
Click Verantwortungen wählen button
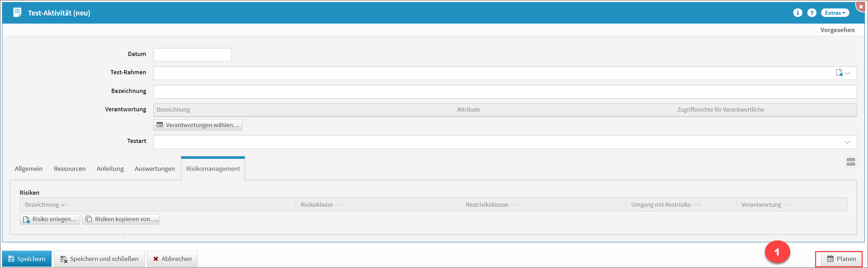pos(198,125)
